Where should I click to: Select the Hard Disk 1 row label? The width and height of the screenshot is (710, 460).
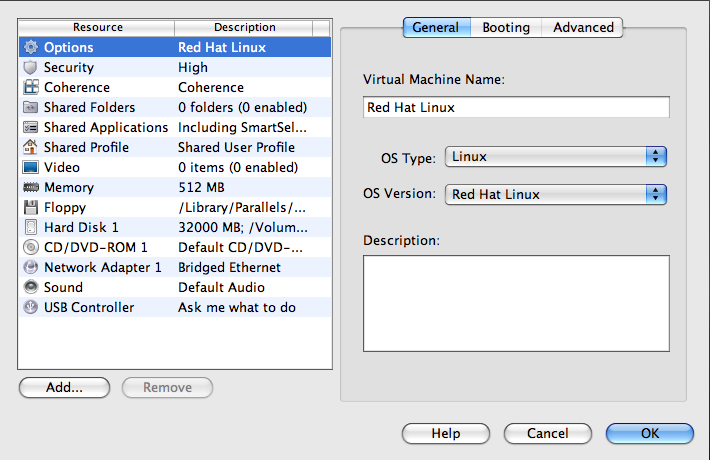click(x=81, y=227)
